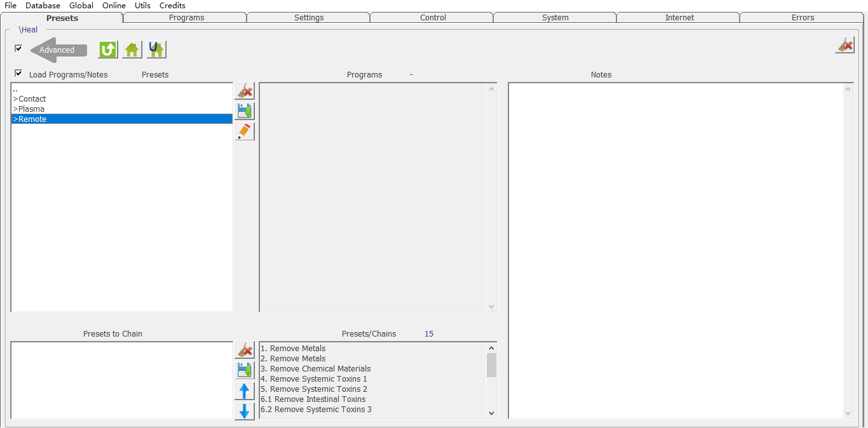The width and height of the screenshot is (868, 428).
Task: Click the broom clear icon at top right
Action: [x=844, y=44]
